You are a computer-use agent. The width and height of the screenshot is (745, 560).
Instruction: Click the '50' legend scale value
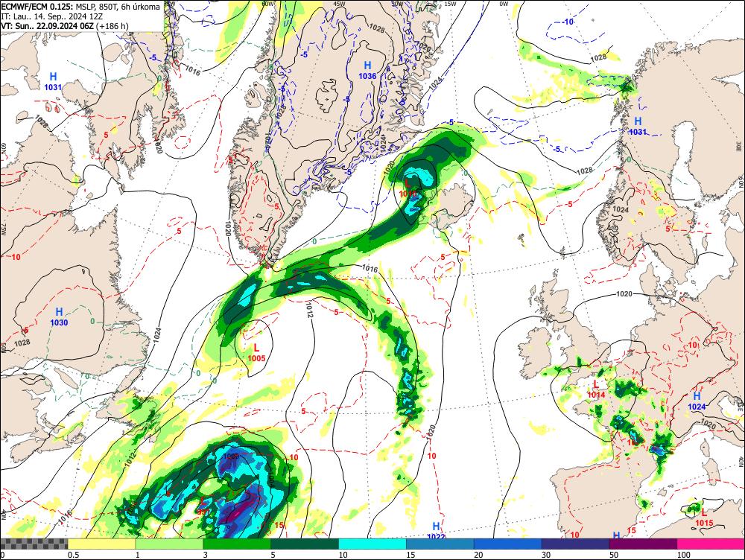click(x=614, y=555)
